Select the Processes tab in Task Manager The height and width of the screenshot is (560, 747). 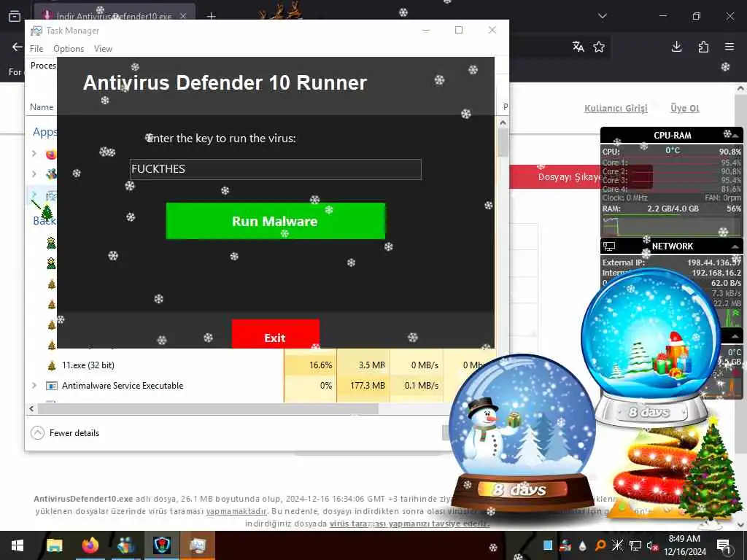43,66
